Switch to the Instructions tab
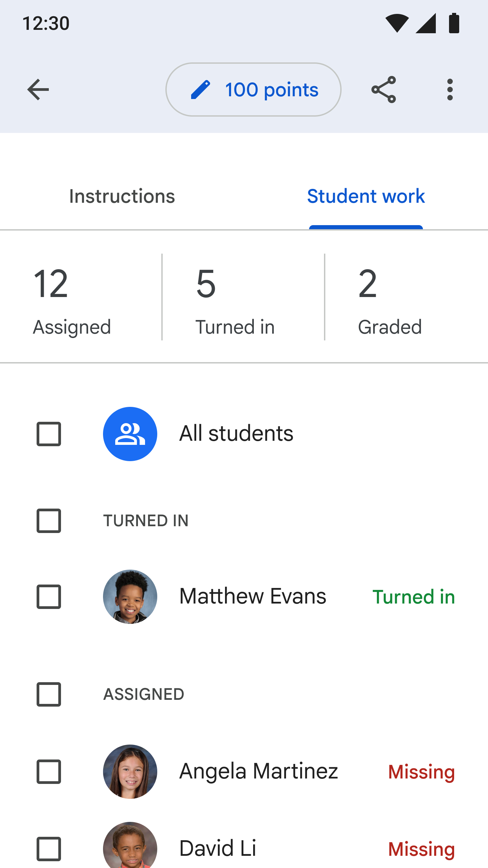The height and width of the screenshot is (868, 488). tap(122, 196)
